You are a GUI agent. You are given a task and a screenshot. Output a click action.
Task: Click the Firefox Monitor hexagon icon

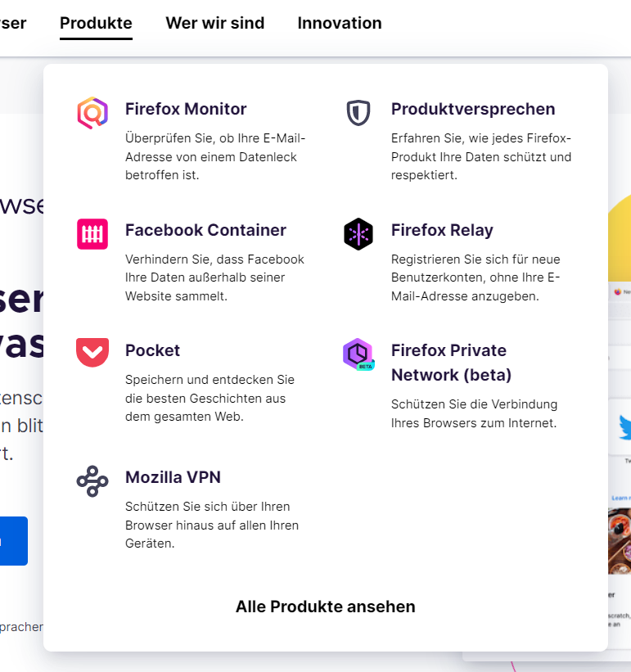click(92, 113)
